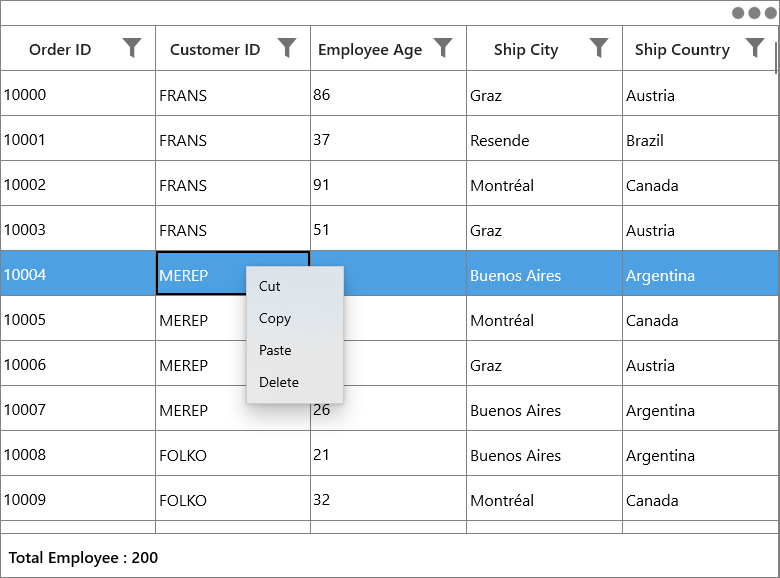The height and width of the screenshot is (578, 780).
Task: Click Montréal in row 10005
Action: (x=502, y=320)
